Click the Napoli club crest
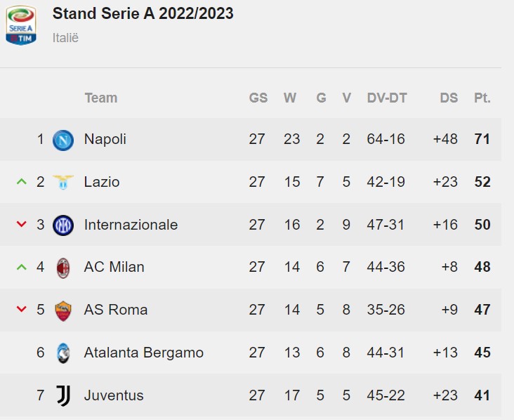 (x=63, y=140)
